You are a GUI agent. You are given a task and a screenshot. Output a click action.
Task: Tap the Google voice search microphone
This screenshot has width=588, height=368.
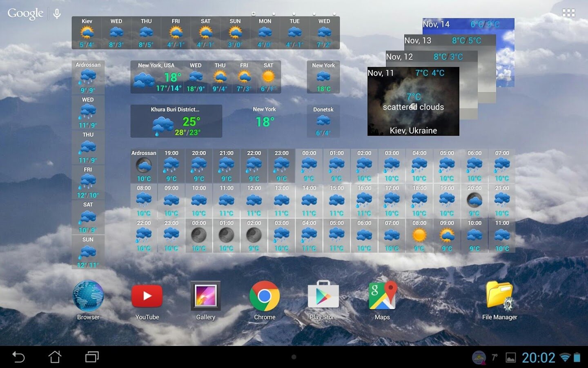(57, 14)
